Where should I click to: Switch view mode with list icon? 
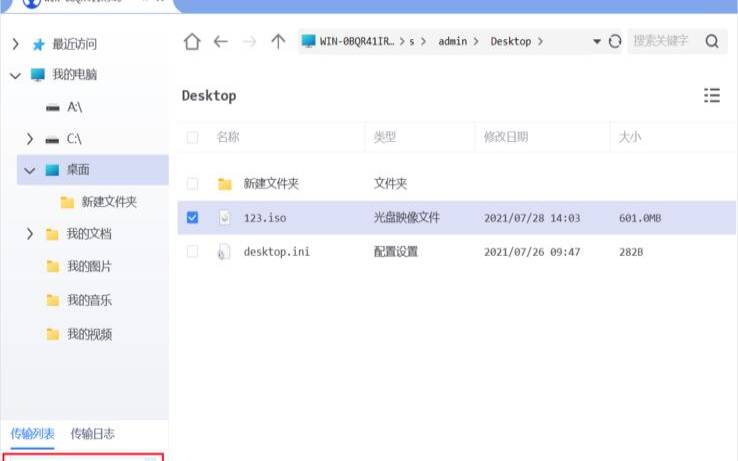click(712, 95)
